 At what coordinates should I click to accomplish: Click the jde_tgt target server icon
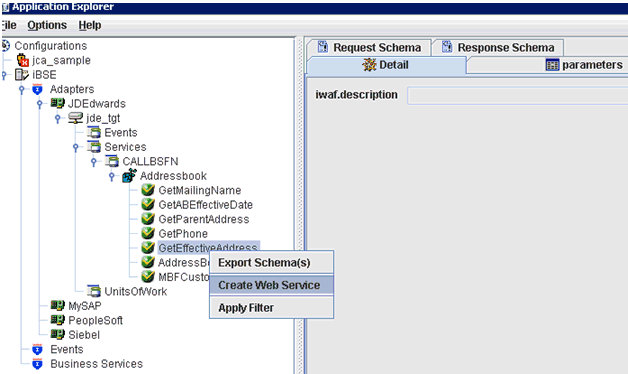coord(75,118)
